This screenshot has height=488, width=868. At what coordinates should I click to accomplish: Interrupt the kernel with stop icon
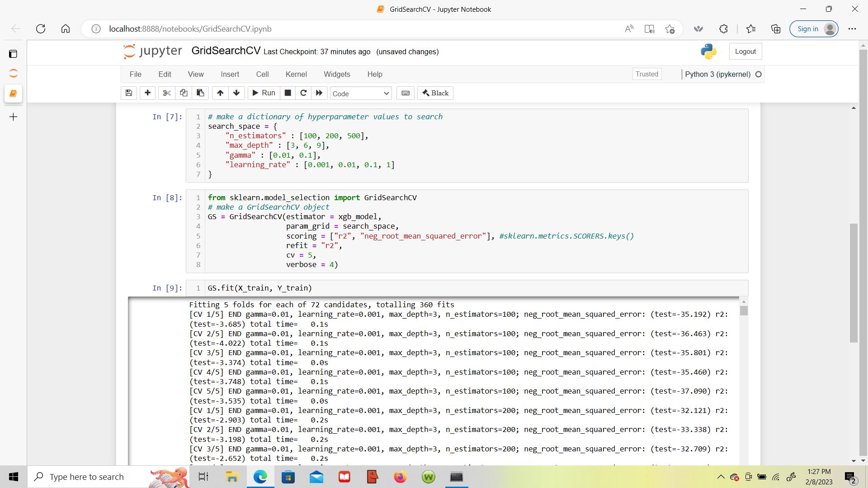tap(288, 93)
